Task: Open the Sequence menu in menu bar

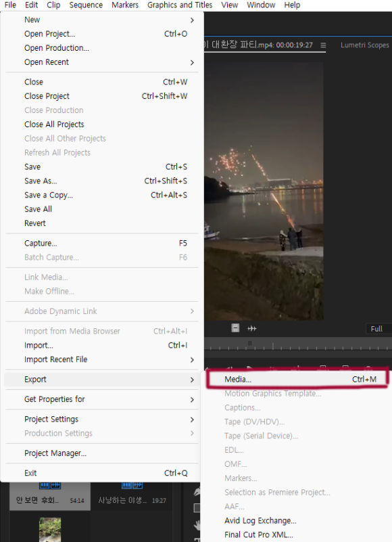Action: 86,5
